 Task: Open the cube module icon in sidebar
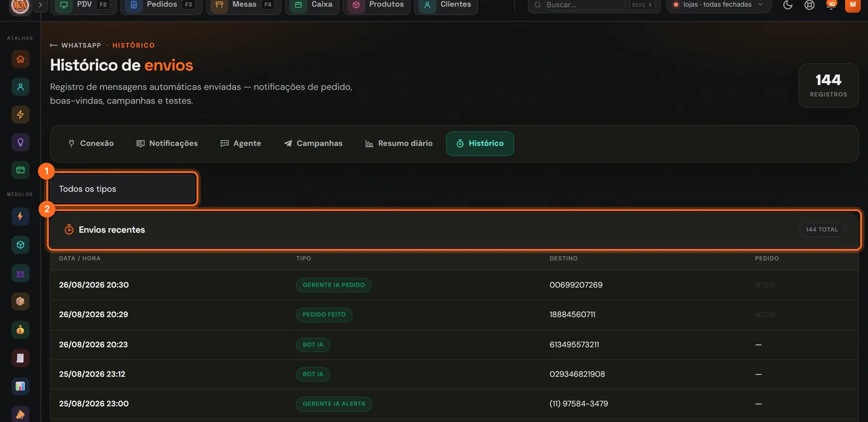(20, 245)
